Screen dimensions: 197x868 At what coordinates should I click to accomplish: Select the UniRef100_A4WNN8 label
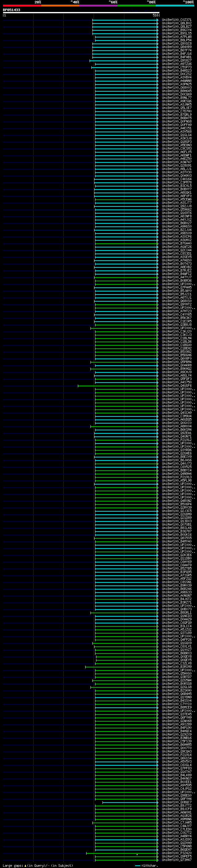click(x=176, y=81)
